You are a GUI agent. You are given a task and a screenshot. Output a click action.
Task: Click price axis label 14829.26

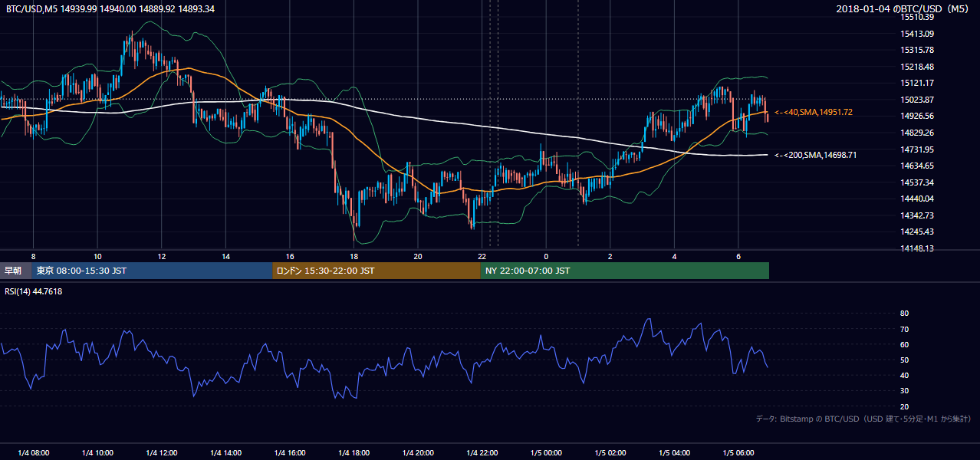click(917, 133)
